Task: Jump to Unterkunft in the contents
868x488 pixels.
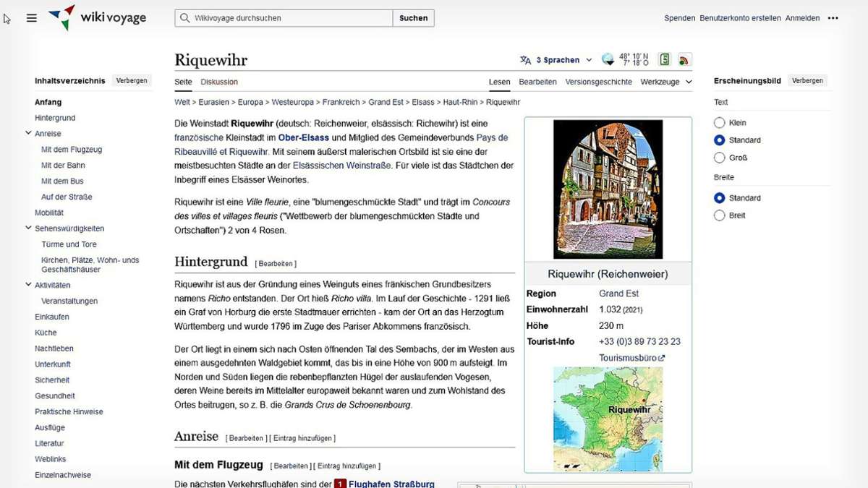Action: [x=53, y=364]
